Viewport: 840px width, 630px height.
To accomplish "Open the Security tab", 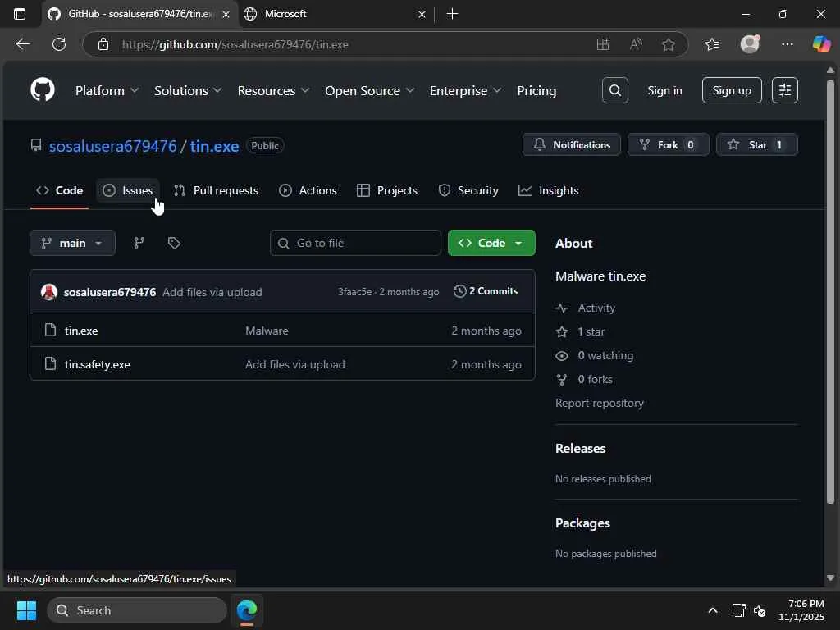I will click(468, 190).
